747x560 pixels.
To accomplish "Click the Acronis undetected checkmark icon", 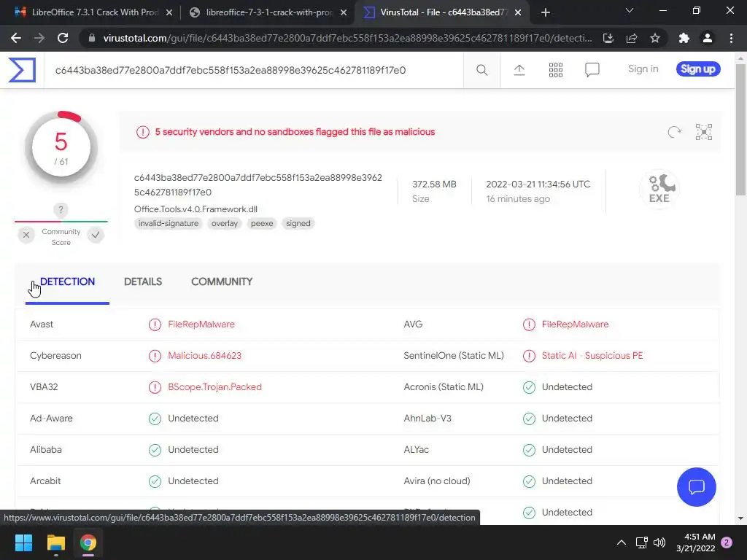I will pos(529,387).
